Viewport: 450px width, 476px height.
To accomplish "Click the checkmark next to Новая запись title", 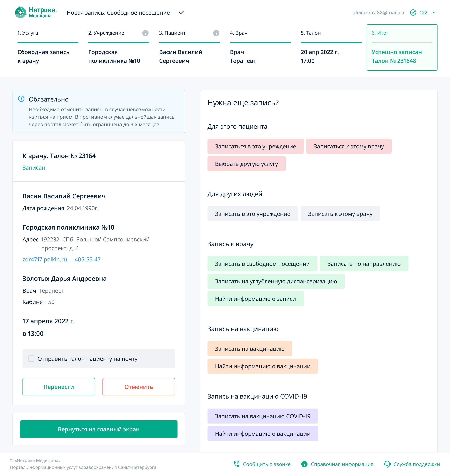I will coord(181,12).
